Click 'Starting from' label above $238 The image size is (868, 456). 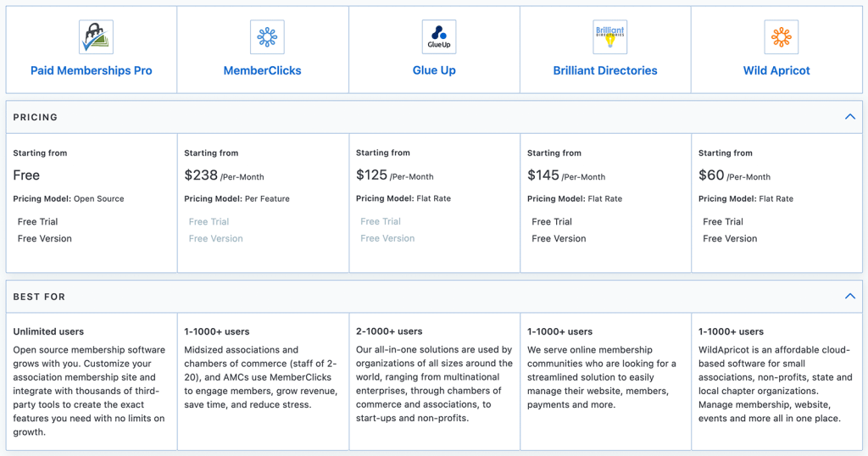tap(211, 153)
